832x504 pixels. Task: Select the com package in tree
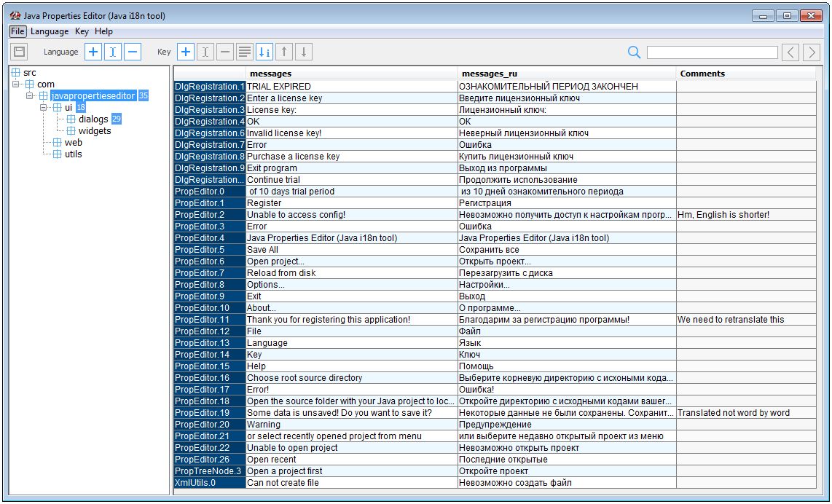coord(46,84)
